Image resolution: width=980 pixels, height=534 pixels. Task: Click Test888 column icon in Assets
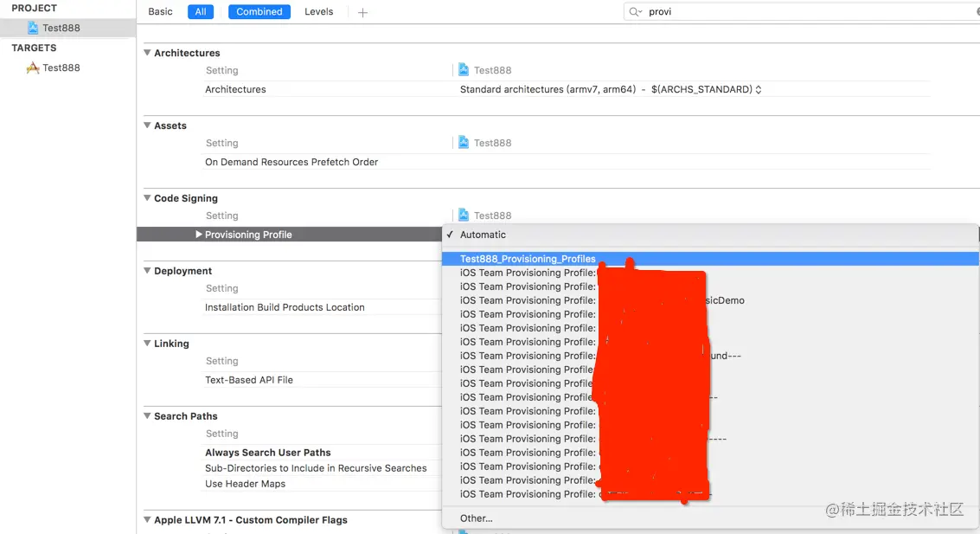pyautogui.click(x=463, y=142)
